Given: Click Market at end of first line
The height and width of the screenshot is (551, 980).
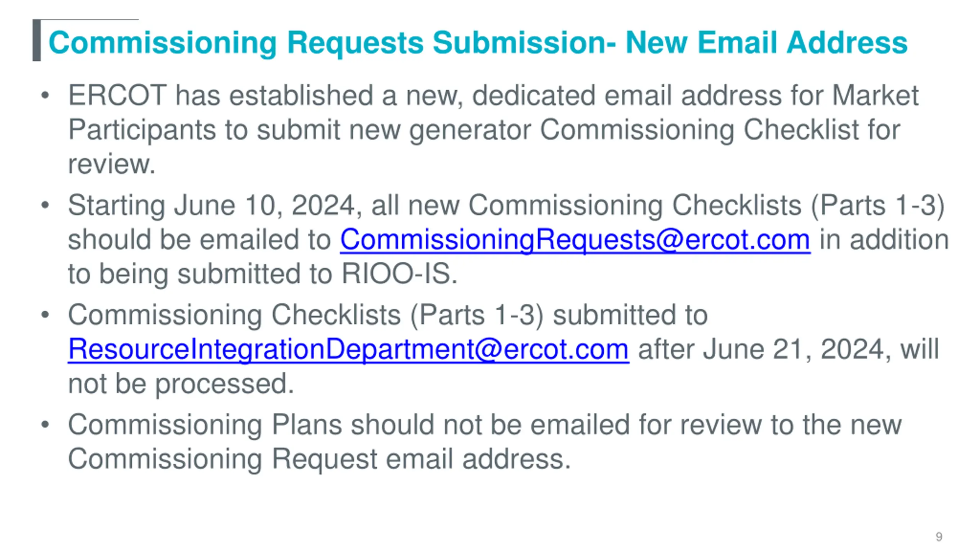Looking at the screenshot, I should coord(875,96).
